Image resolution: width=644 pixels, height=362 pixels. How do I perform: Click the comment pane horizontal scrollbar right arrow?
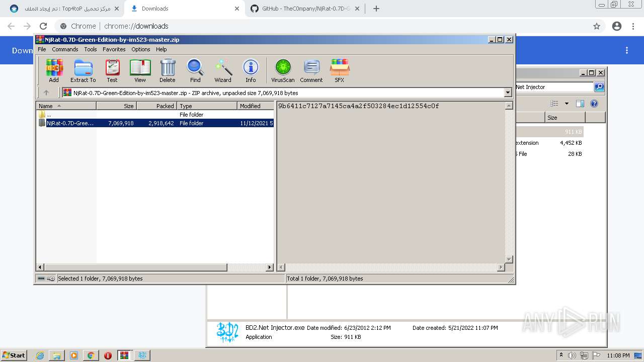click(501, 267)
